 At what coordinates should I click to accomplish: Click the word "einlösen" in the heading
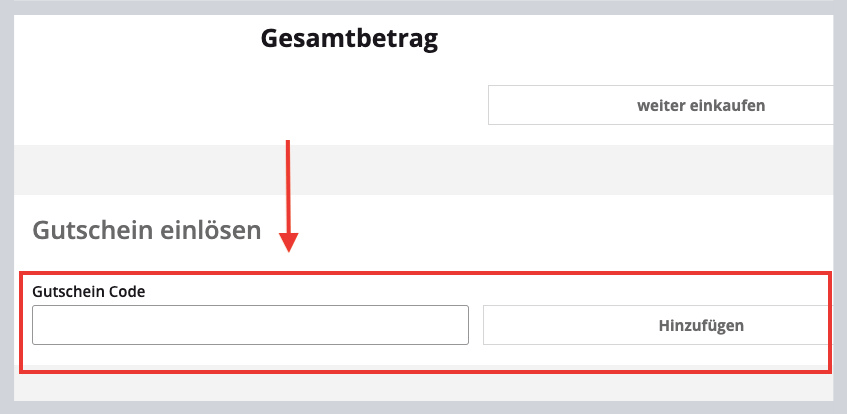[211, 231]
